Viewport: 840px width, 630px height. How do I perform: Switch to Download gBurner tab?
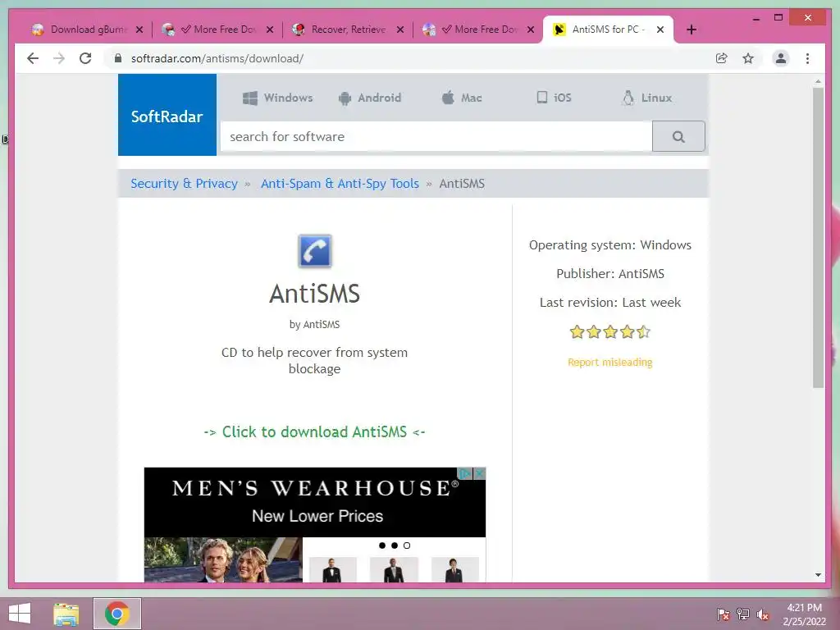[x=80, y=30]
